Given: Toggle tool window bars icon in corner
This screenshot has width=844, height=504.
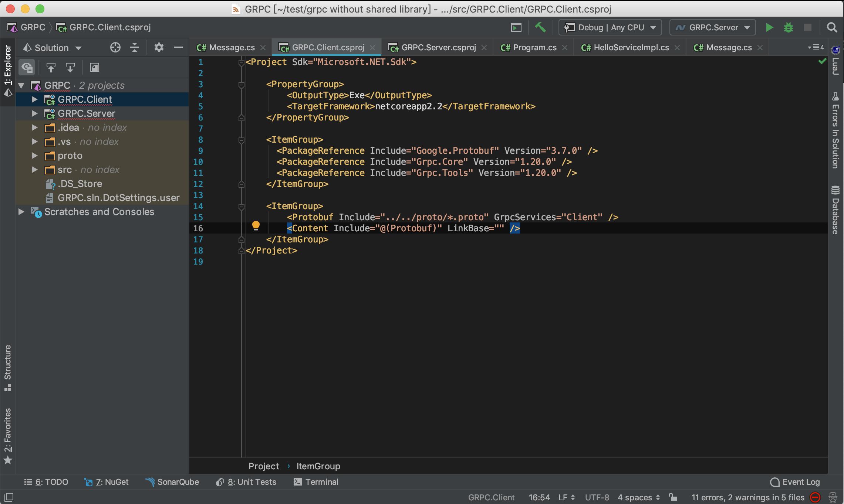Looking at the screenshot, I should tap(9, 497).
